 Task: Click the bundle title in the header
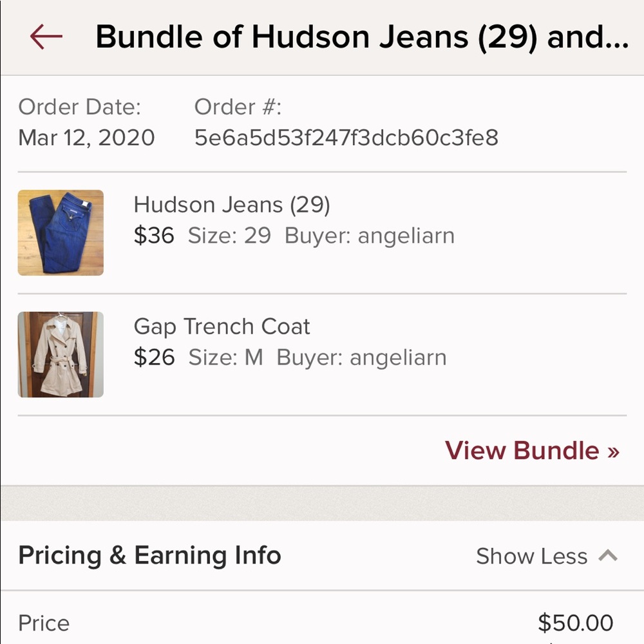point(361,37)
